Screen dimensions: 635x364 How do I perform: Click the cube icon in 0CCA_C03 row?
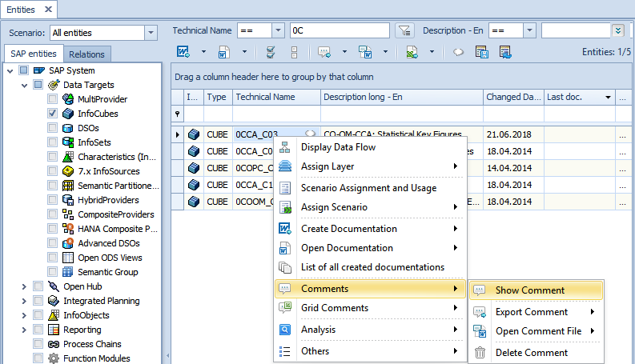(x=193, y=134)
